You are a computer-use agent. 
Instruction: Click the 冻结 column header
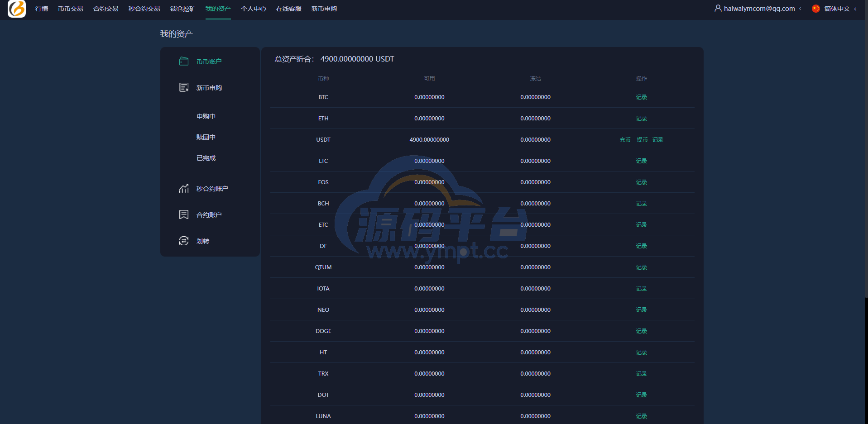pos(536,78)
